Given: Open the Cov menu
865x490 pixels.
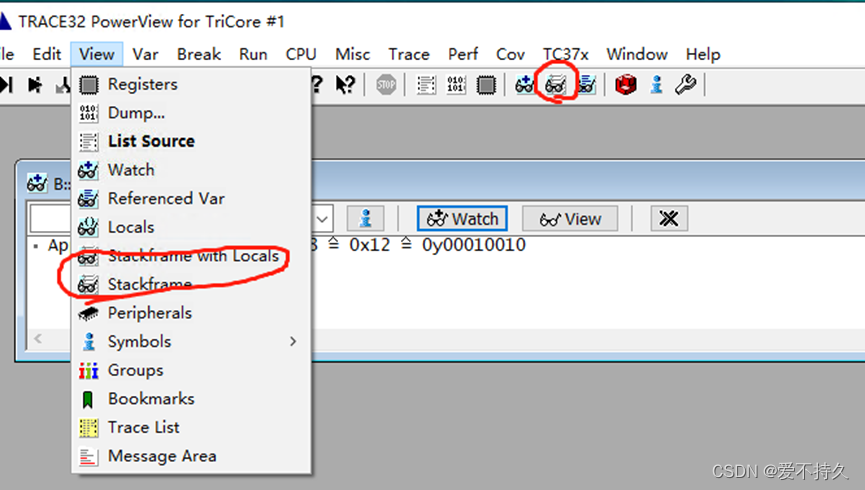Looking at the screenshot, I should tap(510, 54).
